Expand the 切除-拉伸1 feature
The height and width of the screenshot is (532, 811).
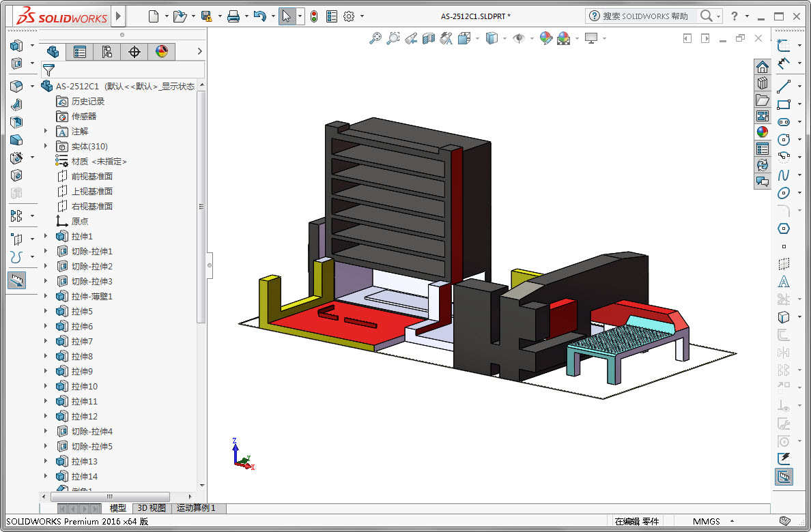[x=46, y=251]
